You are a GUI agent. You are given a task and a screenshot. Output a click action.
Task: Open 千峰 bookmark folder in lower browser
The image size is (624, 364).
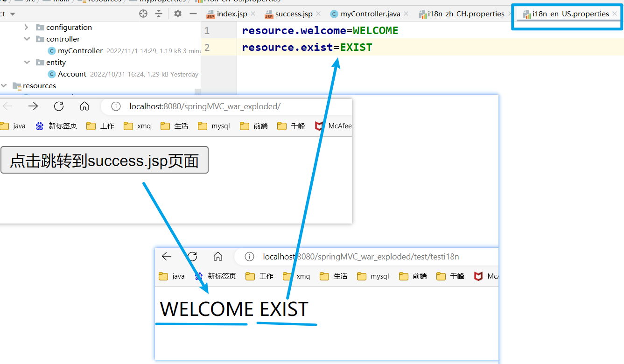[450, 276]
